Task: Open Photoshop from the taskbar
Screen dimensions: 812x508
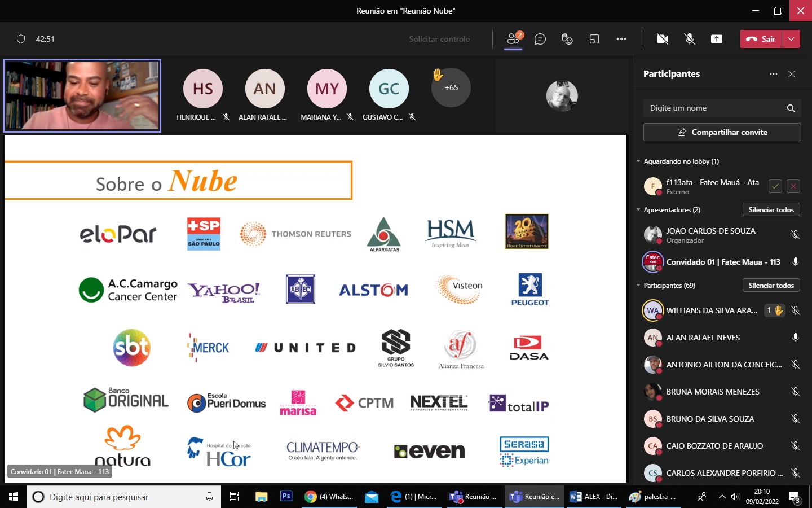Action: pyautogui.click(x=286, y=497)
